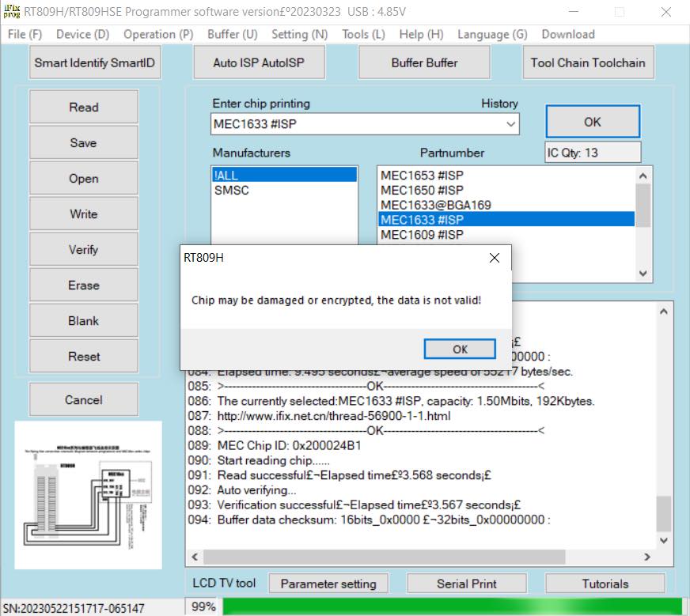The width and height of the screenshot is (690, 616).
Task: Click the wiring diagram thumbnail
Action: point(88,493)
